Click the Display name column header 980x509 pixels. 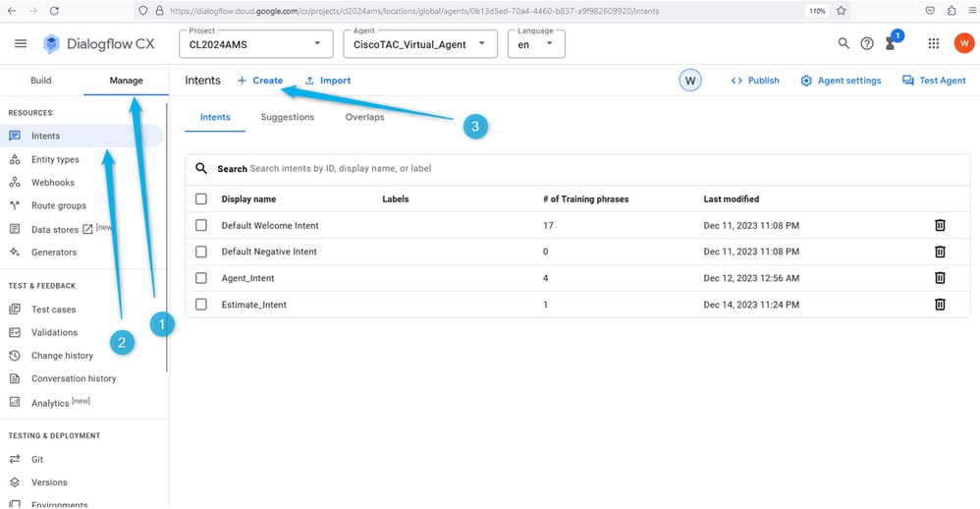pyautogui.click(x=248, y=198)
